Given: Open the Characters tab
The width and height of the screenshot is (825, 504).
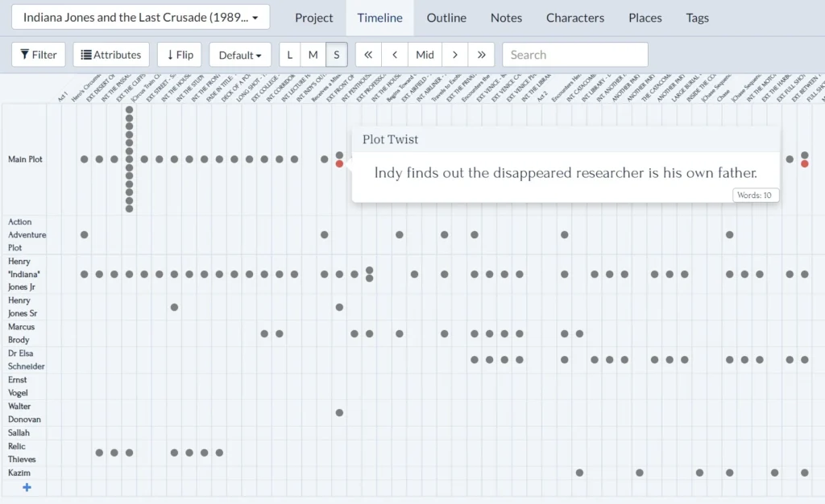Looking at the screenshot, I should point(575,18).
